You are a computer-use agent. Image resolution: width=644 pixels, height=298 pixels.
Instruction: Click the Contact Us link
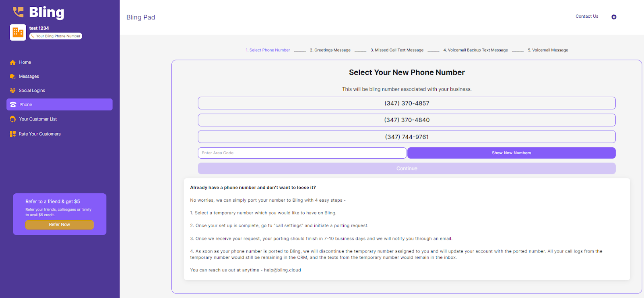587,17
